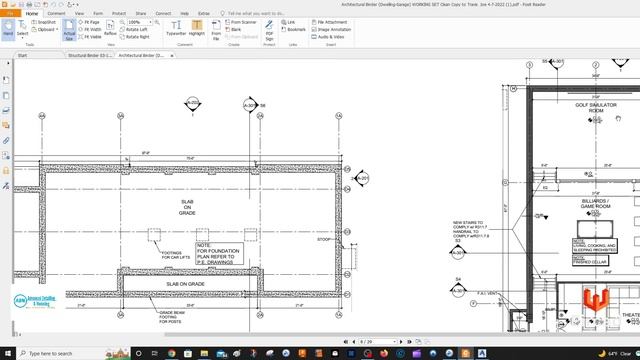Switch to the Comment ribbon tab
640x360 pixels.
pyautogui.click(x=56, y=13)
